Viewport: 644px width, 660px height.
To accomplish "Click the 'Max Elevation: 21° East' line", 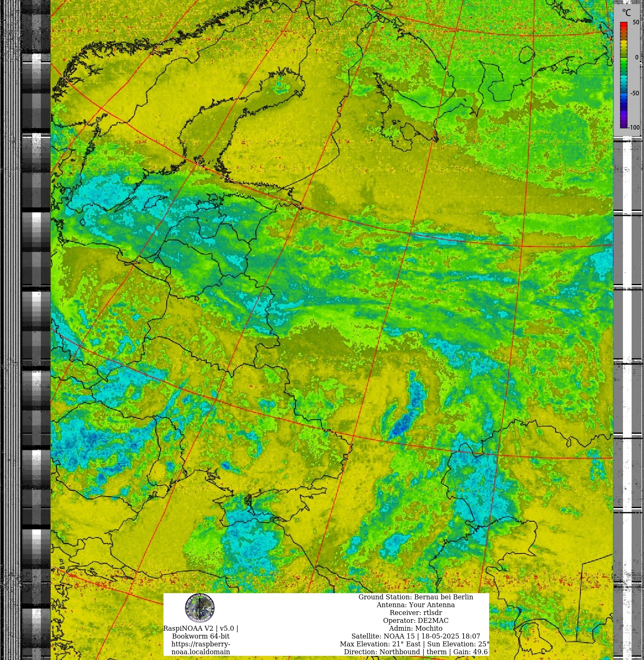I will [415, 644].
